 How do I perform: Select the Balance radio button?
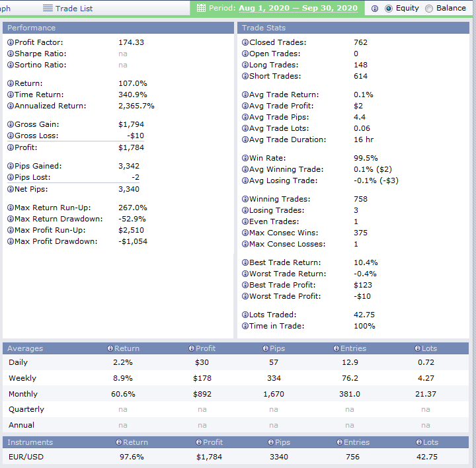(x=429, y=9)
